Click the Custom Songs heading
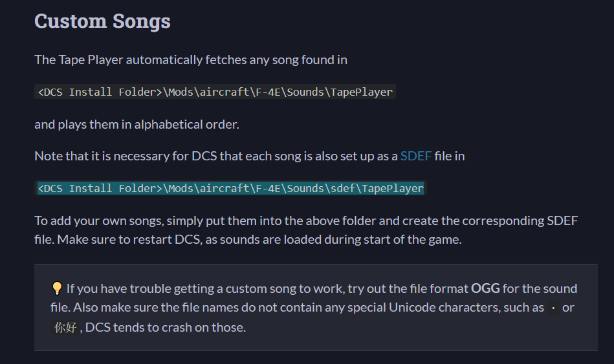The image size is (614, 364). coord(103,21)
